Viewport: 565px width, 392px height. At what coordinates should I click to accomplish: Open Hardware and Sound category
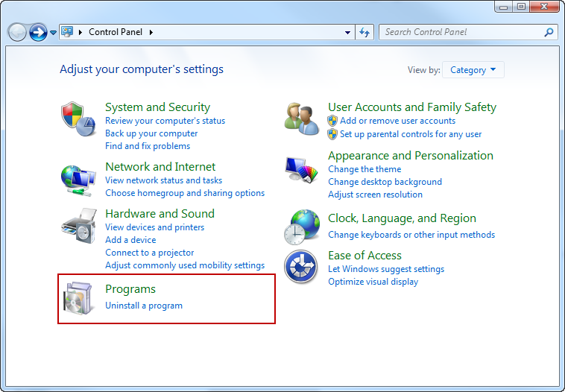pyautogui.click(x=160, y=213)
